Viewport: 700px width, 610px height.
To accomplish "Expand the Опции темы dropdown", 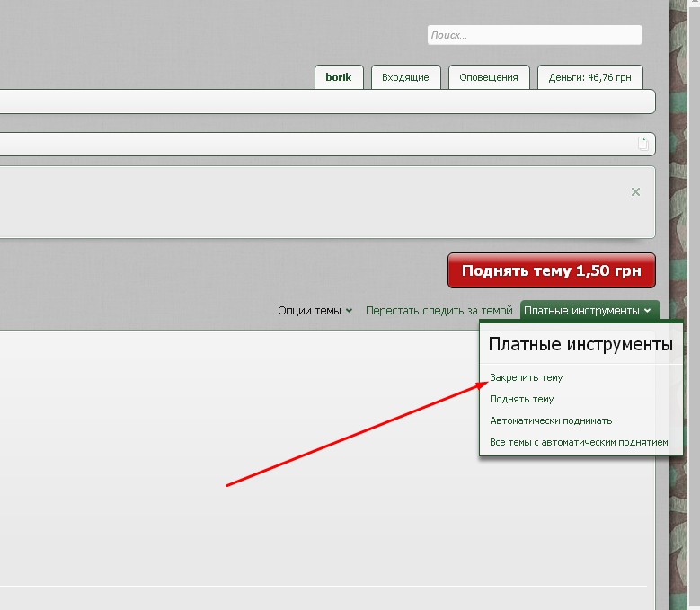I will [x=315, y=310].
